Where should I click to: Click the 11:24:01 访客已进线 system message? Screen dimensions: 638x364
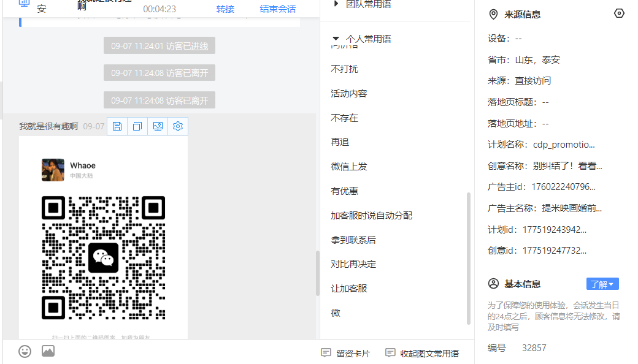[x=159, y=45]
